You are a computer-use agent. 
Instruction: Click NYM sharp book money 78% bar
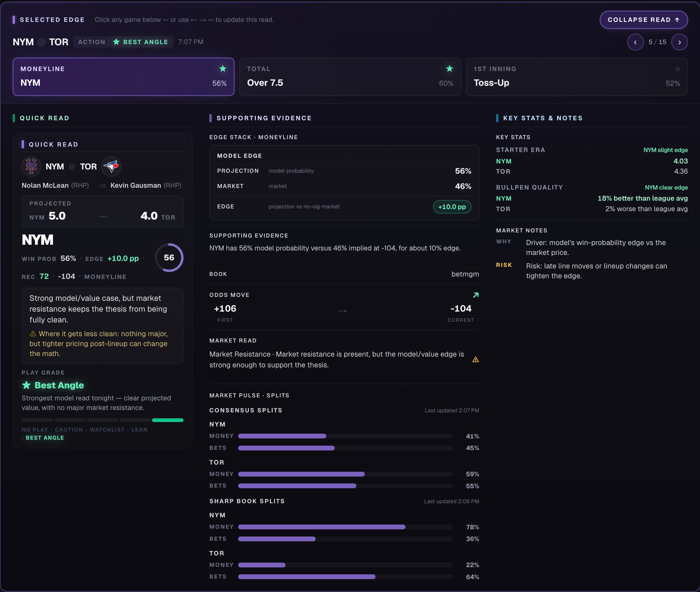(345, 527)
